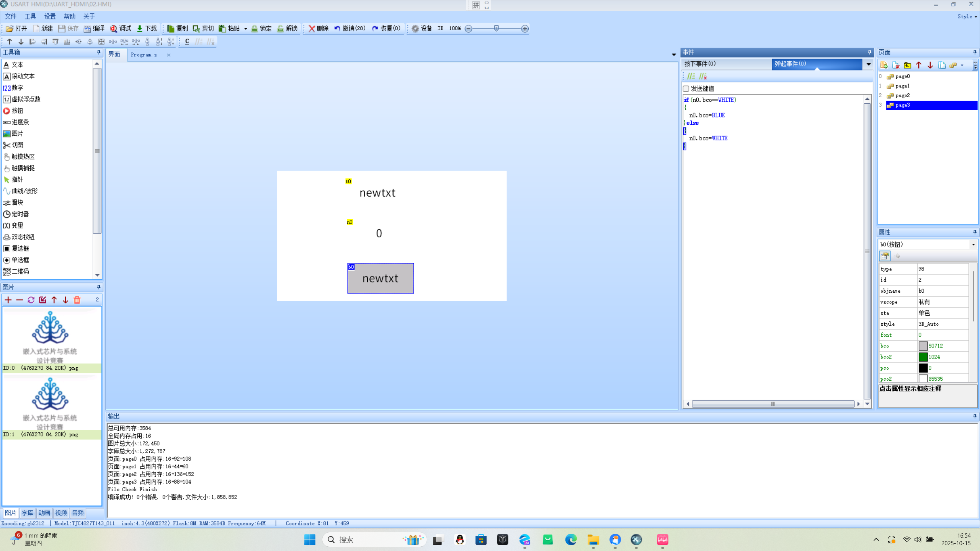Viewport: 980px width, 551px height.
Task: Click the red plus to add picture
Action: (x=8, y=300)
